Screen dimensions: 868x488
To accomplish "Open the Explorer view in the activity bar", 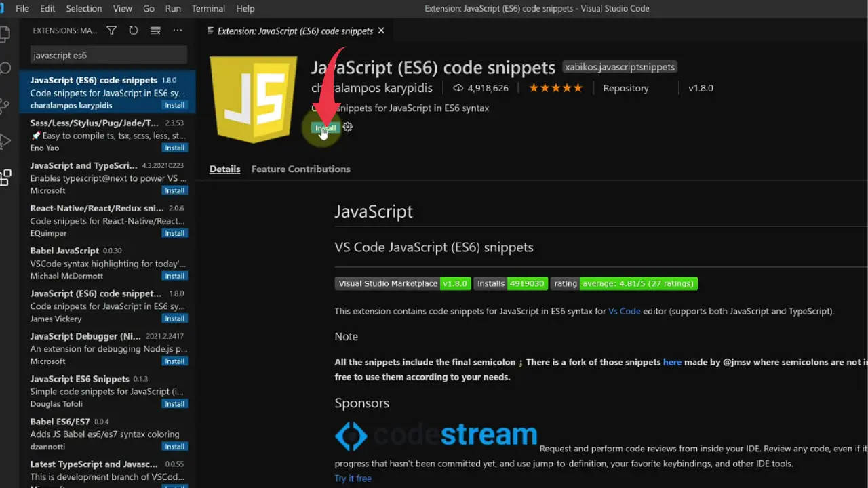I will click(5, 34).
